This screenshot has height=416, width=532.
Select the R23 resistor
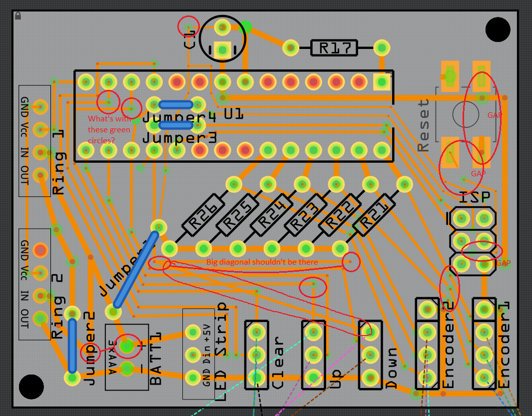pyautogui.click(x=306, y=215)
